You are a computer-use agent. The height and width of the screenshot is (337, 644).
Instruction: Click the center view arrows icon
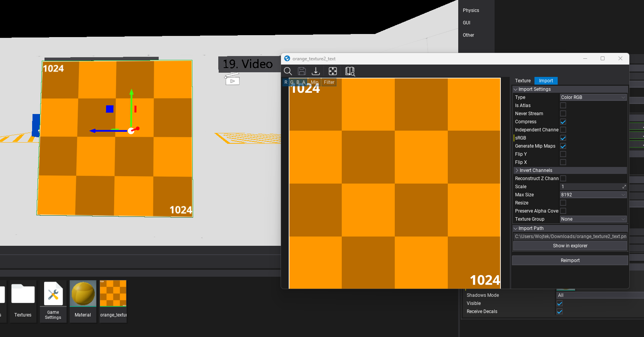click(x=332, y=71)
